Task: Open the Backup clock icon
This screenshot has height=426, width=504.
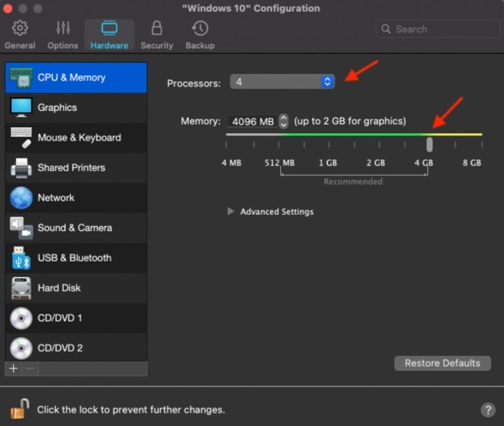Action: [x=200, y=29]
